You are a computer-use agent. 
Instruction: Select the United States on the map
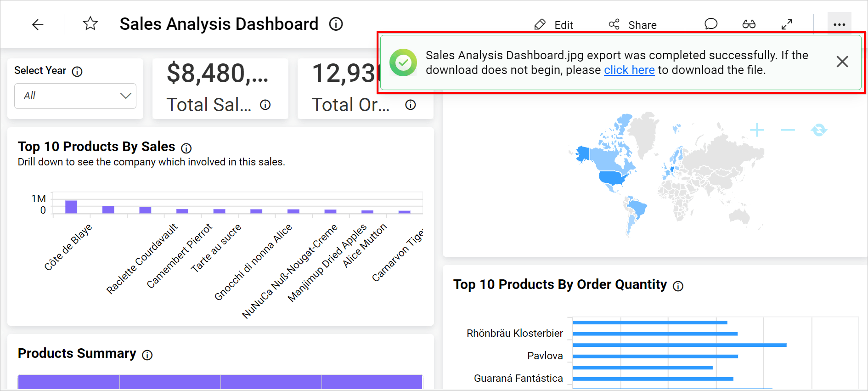(612, 178)
